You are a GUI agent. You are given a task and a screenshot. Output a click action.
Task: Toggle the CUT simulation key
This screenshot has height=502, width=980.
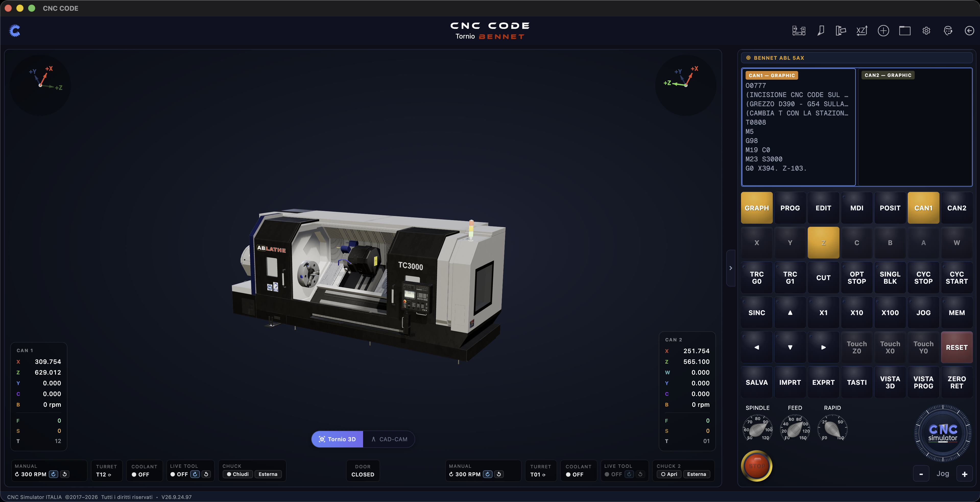pyautogui.click(x=823, y=278)
